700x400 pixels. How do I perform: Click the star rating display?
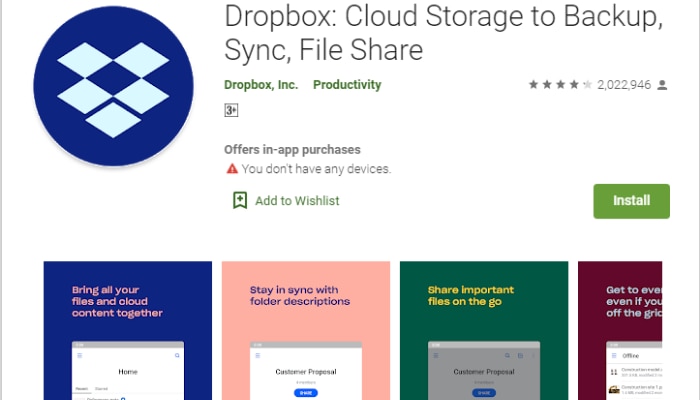pyautogui.click(x=561, y=84)
